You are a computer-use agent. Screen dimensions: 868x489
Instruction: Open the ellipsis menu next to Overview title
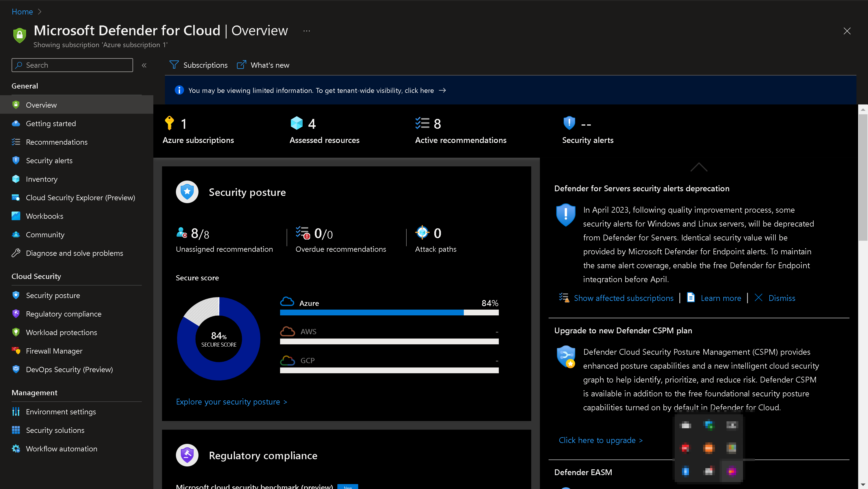(306, 31)
